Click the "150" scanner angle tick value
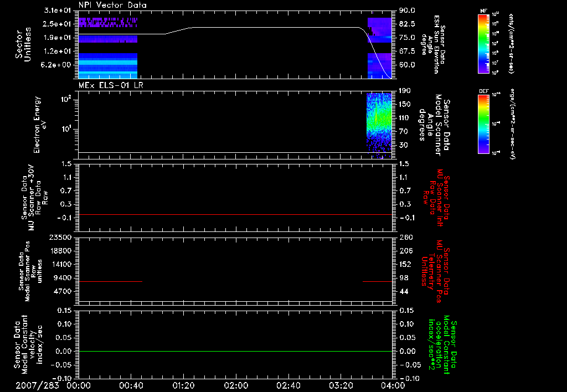Viewport: 567px width, 392px height. pyautogui.click(x=405, y=104)
